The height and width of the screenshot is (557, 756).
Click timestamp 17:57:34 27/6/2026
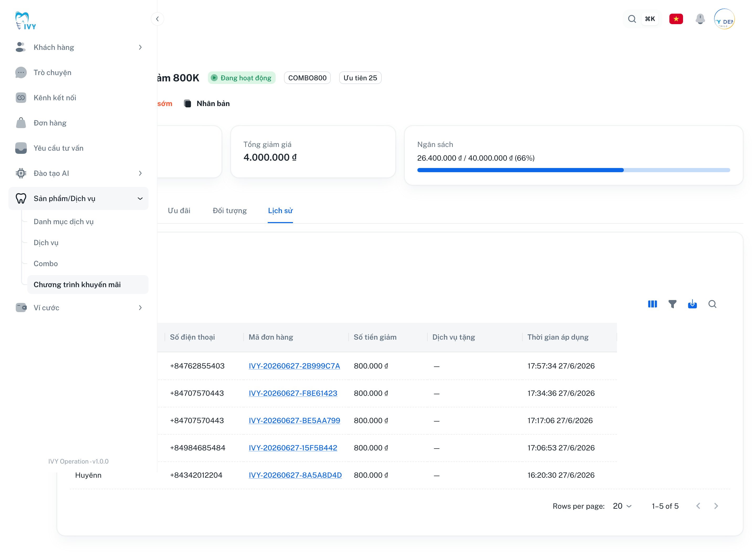point(561,366)
